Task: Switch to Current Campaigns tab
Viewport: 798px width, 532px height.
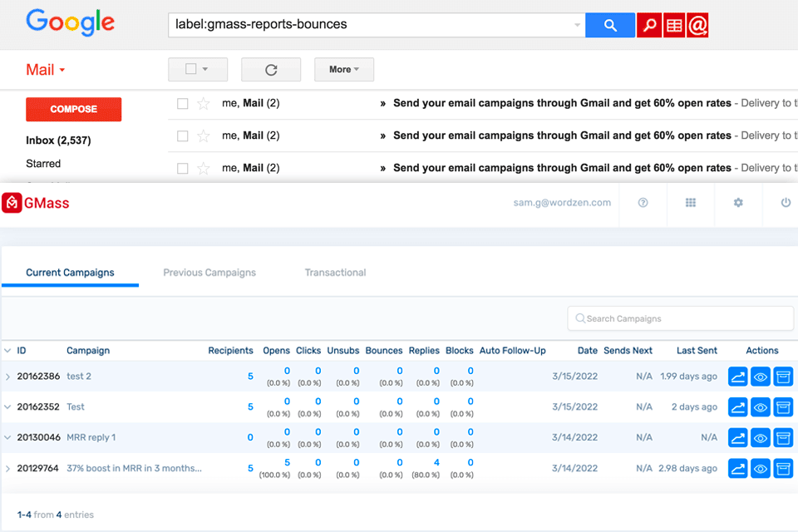Action: tap(70, 273)
